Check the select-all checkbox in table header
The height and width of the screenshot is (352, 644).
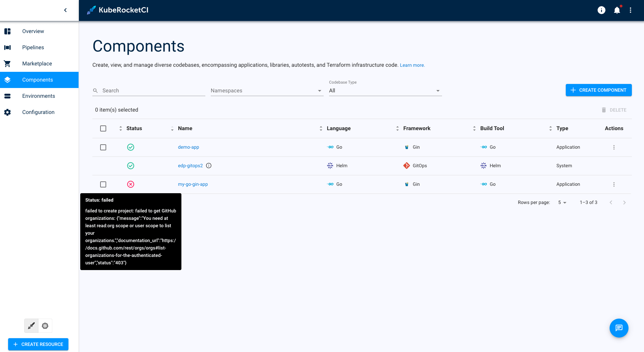coord(103,128)
